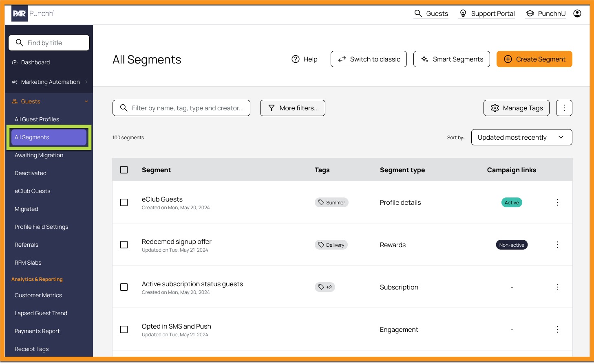The height and width of the screenshot is (364, 594).
Task: Click the Segment type column header
Action: (402, 170)
